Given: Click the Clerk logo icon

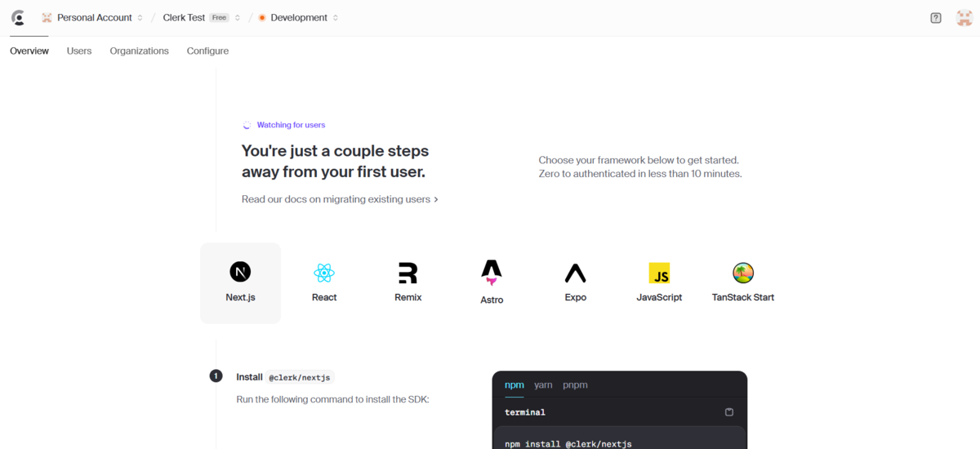Looking at the screenshot, I should 18,17.
